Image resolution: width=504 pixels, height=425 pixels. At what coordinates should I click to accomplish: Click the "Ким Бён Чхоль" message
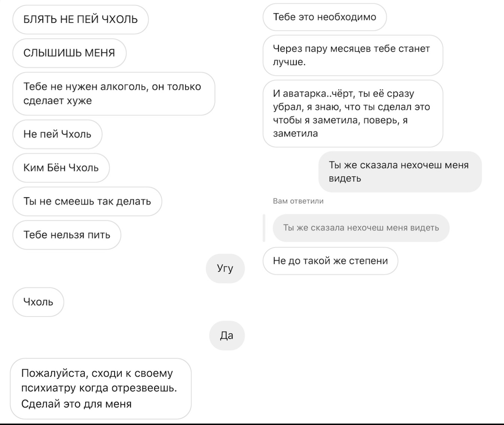coord(61,168)
